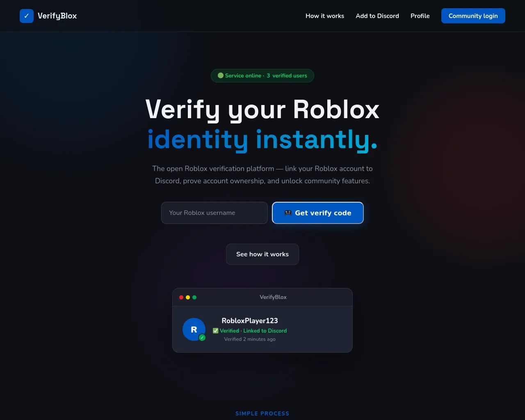Click the yellow dot in VerifyBlox preview card
The image size is (525, 420).
click(188, 297)
